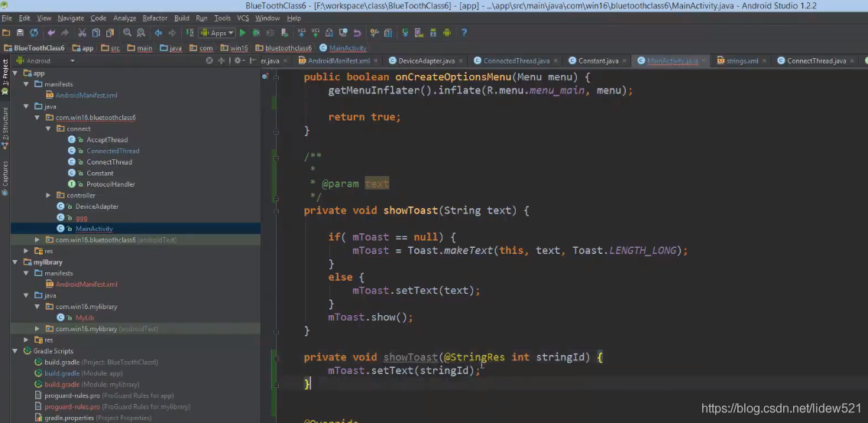This screenshot has width=868, height=423.
Task: Switch to the strings.xml tab
Action: [743, 61]
